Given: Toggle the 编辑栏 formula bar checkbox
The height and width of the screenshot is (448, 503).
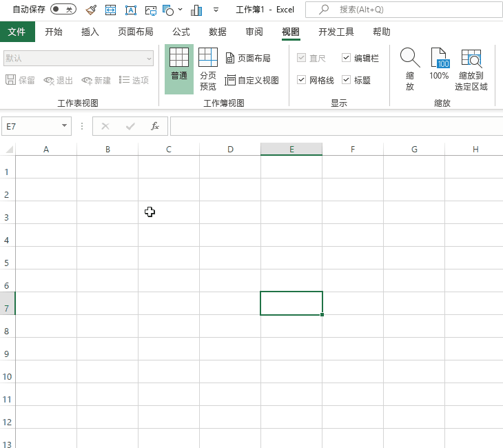Looking at the screenshot, I should (346, 58).
